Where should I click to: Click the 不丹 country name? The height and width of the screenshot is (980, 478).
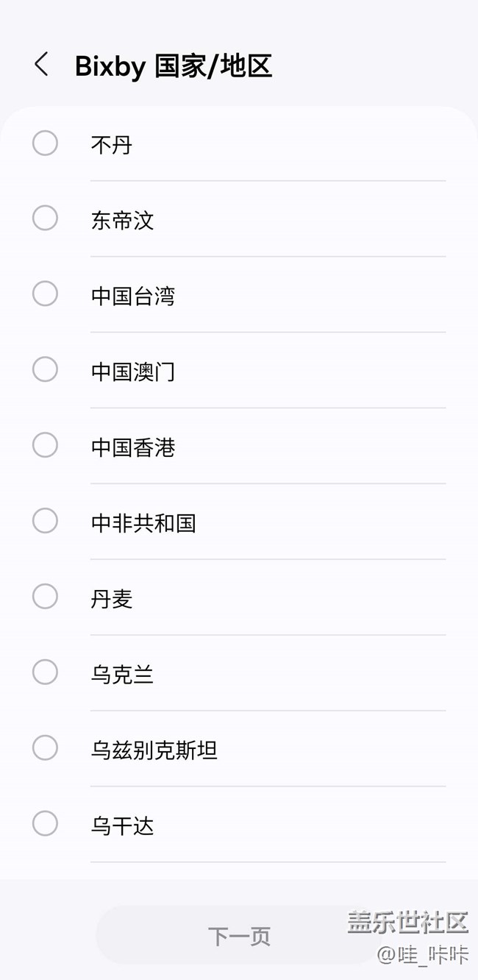[112, 145]
